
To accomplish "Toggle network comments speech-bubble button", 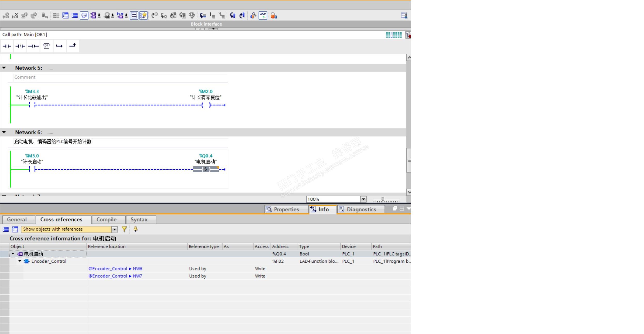I will [x=84, y=15].
